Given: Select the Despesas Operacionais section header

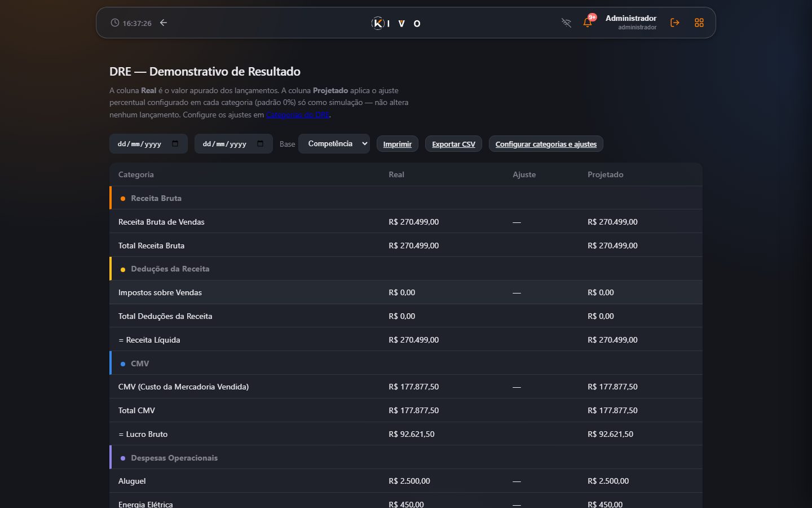Looking at the screenshot, I should (407, 457).
